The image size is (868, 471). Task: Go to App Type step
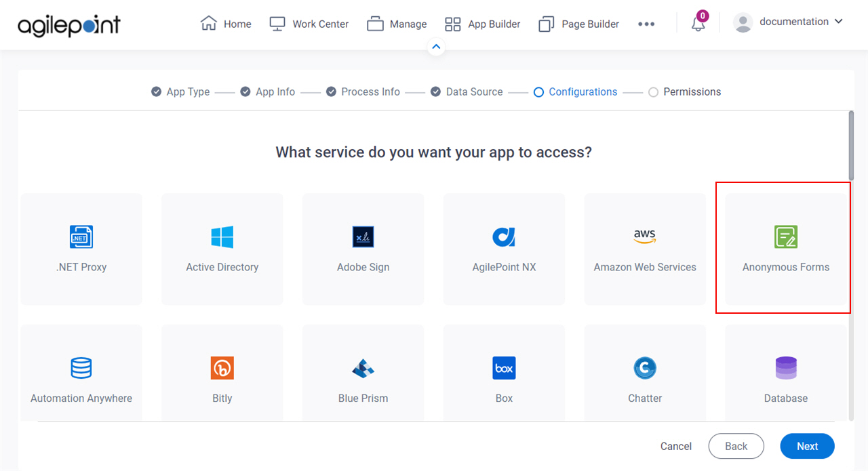click(x=180, y=91)
